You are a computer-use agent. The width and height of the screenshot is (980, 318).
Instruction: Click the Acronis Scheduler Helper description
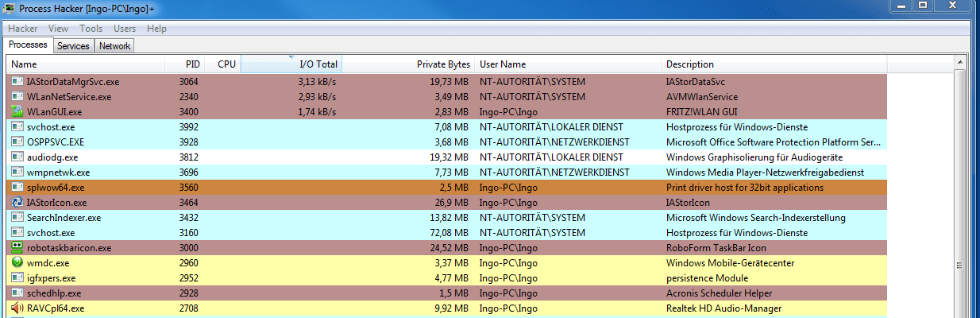[721, 293]
